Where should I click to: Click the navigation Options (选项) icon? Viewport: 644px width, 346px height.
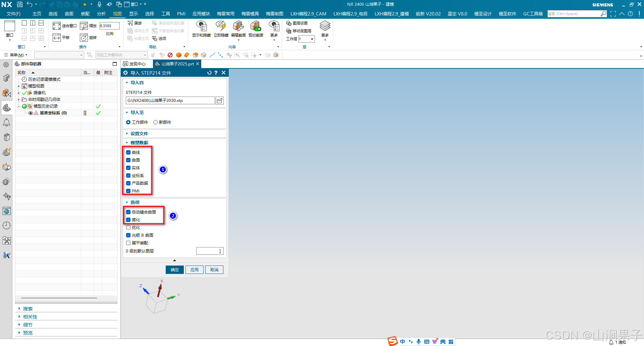pyautogui.click(x=155, y=39)
